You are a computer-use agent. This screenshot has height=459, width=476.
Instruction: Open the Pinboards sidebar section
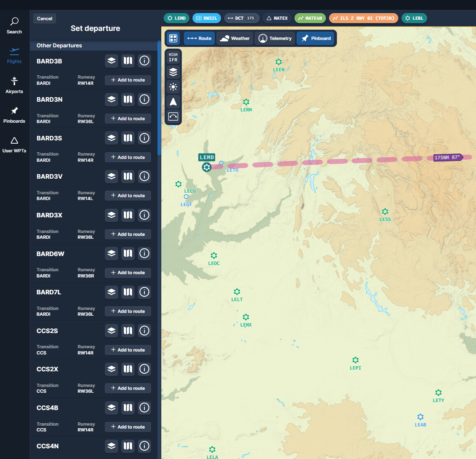coord(14,115)
